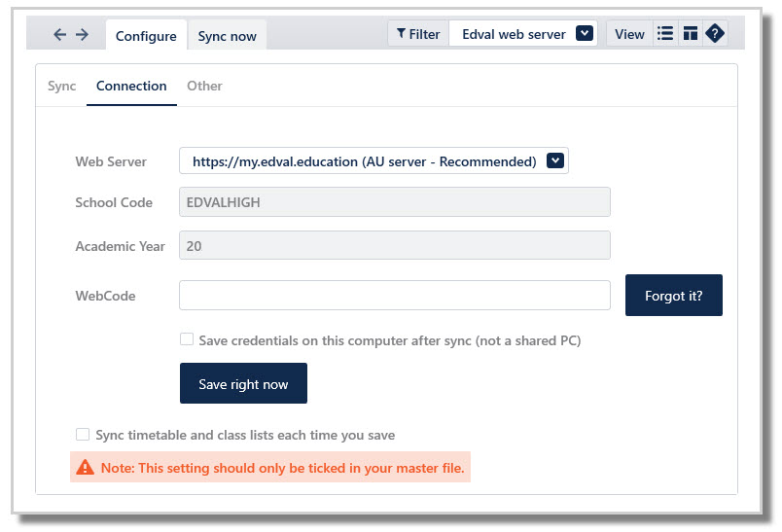Click the Academic Year label
The image size is (782, 532).
point(121,246)
